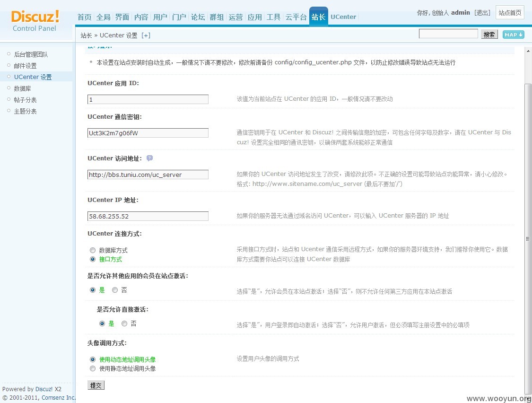Open the UCenter top menu item
Image resolution: width=532 pixels, height=403 pixels.
coord(343,17)
